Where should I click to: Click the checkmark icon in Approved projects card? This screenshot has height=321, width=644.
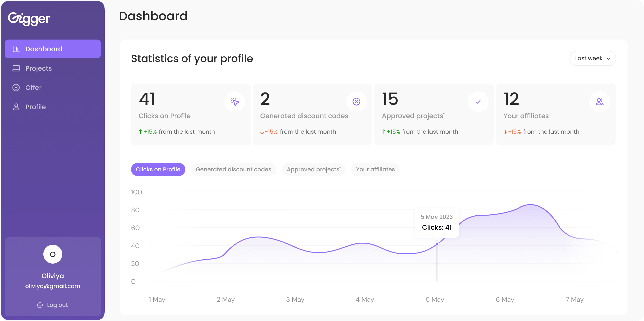coord(478,102)
